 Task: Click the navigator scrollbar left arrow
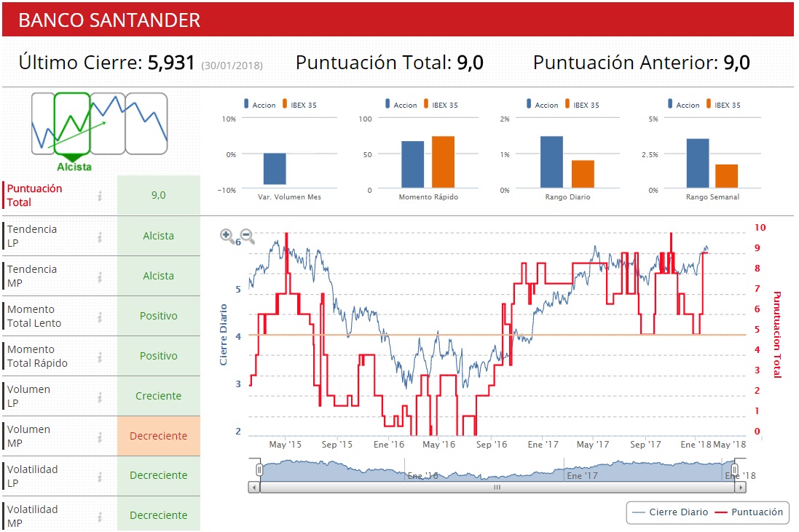click(253, 488)
